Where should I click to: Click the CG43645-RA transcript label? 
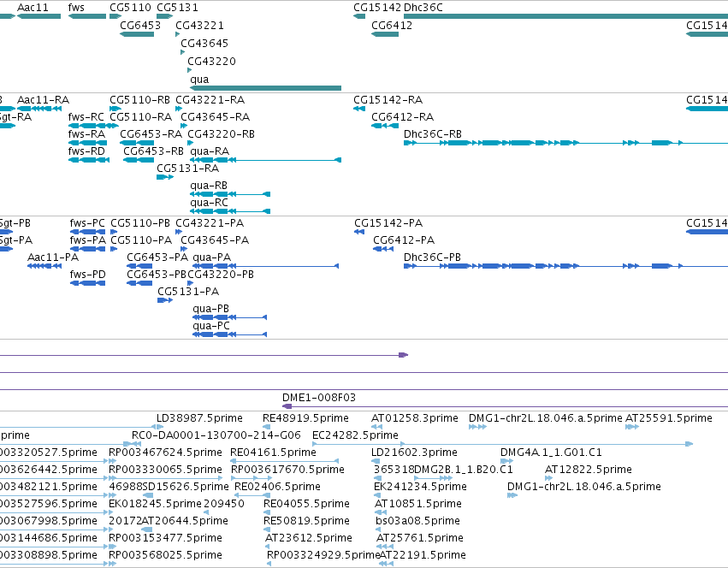click(x=215, y=117)
